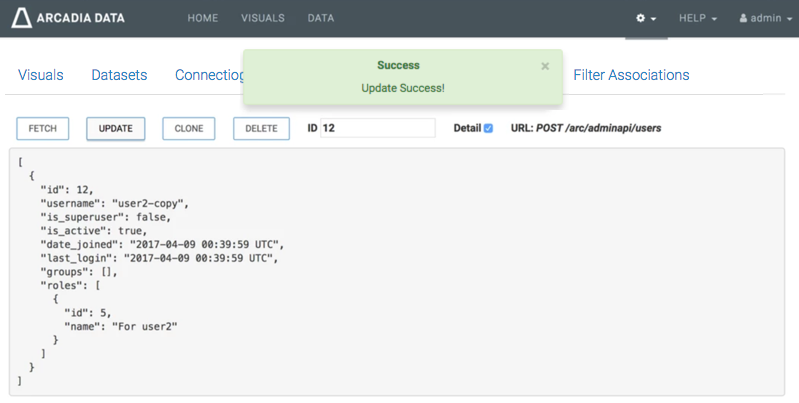799x403 pixels.
Task: Click the Update Success! message banner
Action: click(x=402, y=88)
